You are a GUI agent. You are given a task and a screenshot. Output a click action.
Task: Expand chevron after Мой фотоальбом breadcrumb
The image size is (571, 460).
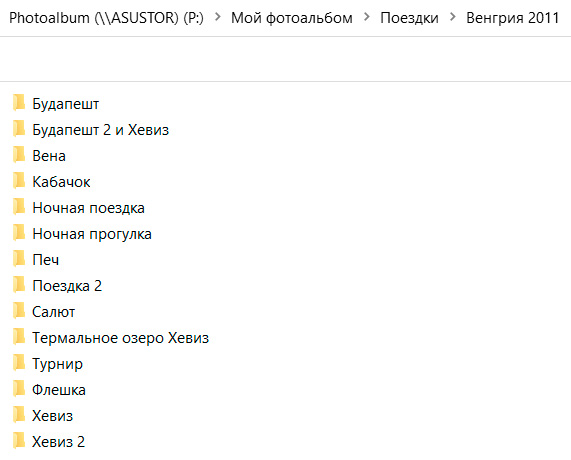coord(367,17)
